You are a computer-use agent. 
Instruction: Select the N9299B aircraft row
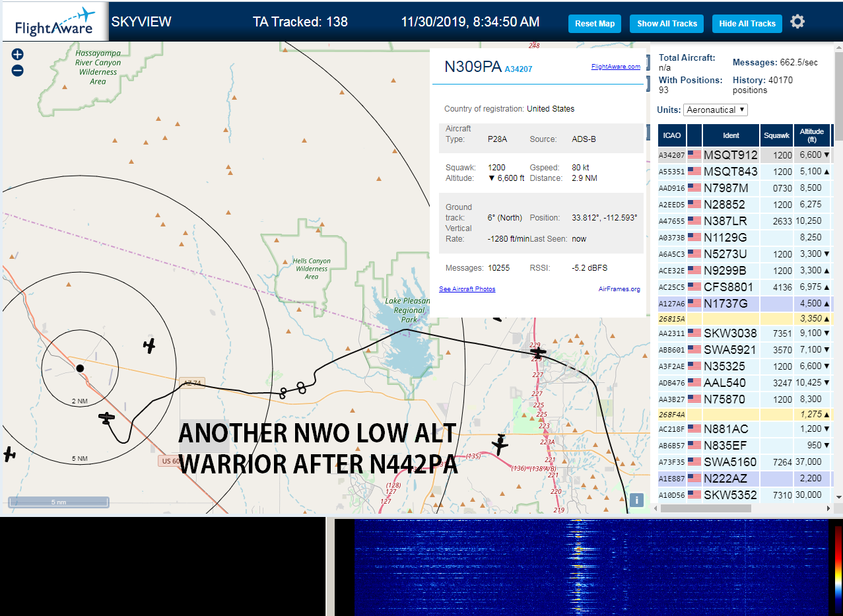coord(745,270)
